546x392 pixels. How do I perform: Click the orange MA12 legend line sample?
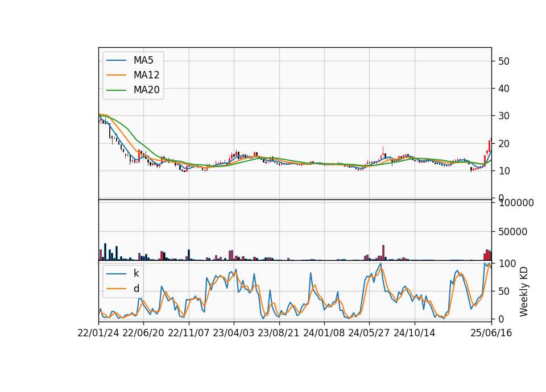116,75
